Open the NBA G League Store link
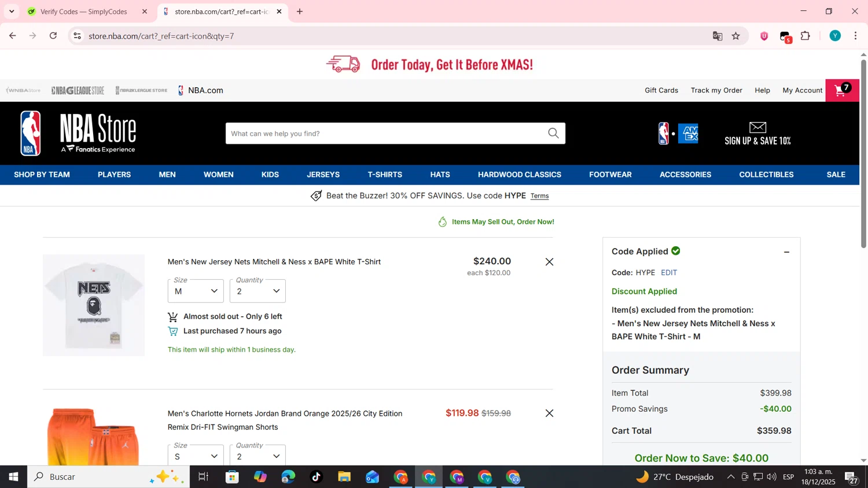 click(x=78, y=90)
